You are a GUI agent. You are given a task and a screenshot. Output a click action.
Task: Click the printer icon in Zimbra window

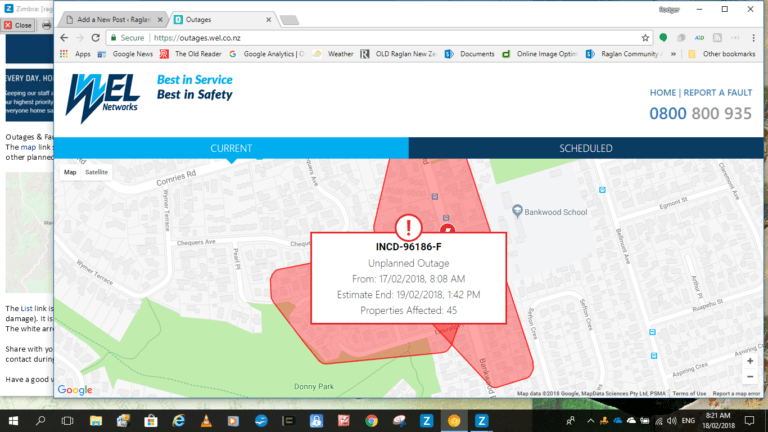47,25
